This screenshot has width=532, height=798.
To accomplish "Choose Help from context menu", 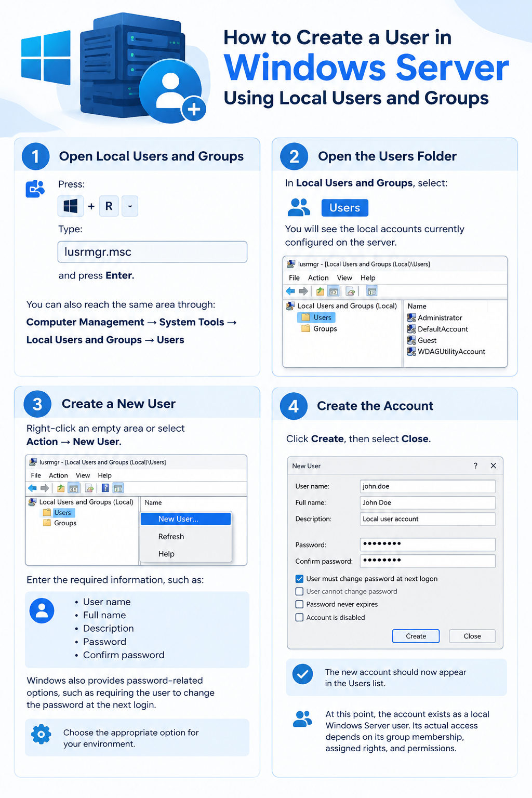I will pyautogui.click(x=185, y=554).
